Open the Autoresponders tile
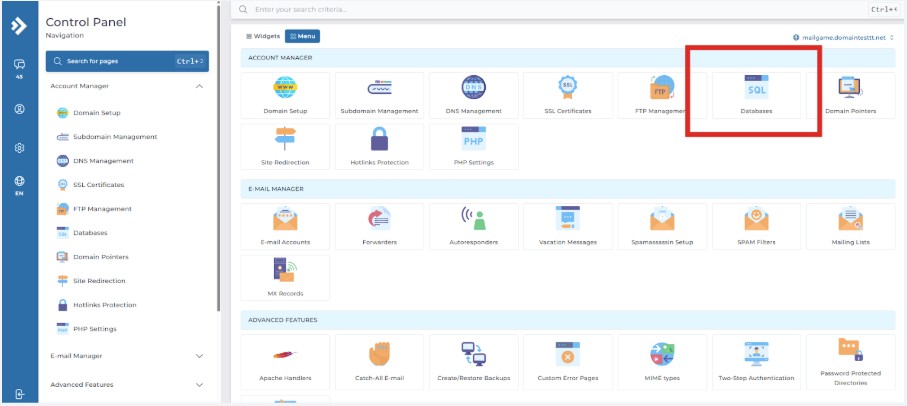The width and height of the screenshot is (907, 406). click(x=473, y=220)
